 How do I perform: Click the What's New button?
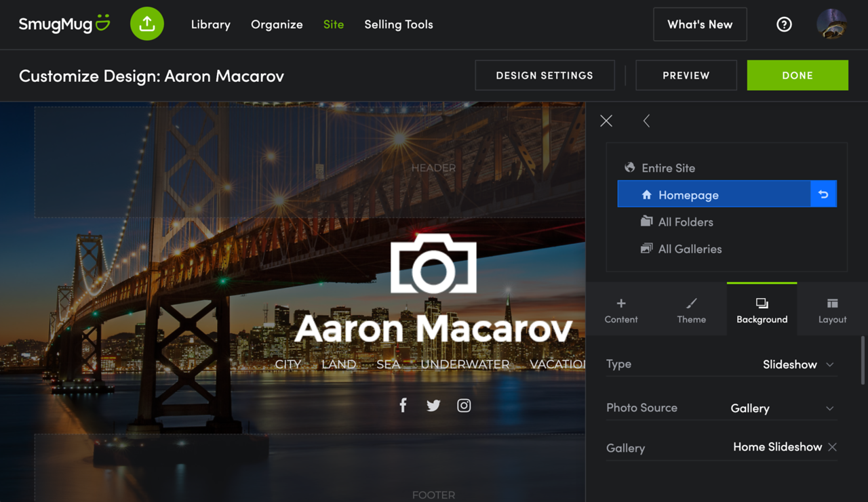coord(700,24)
